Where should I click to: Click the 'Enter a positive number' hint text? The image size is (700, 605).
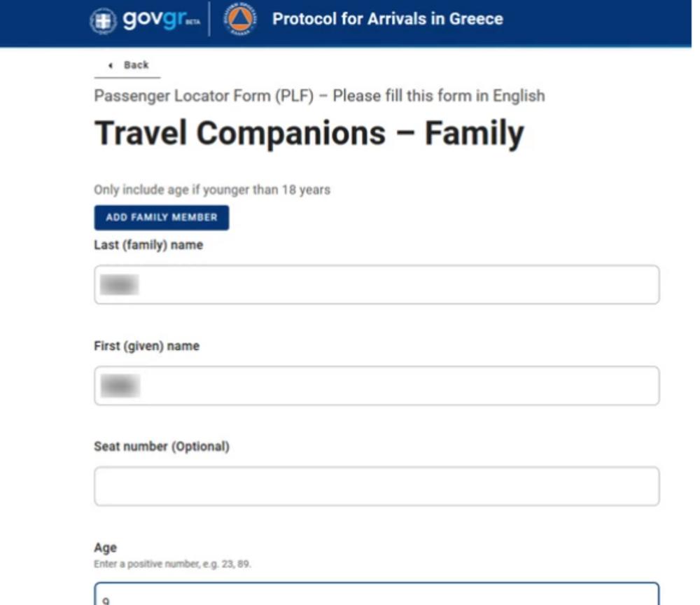point(172,564)
